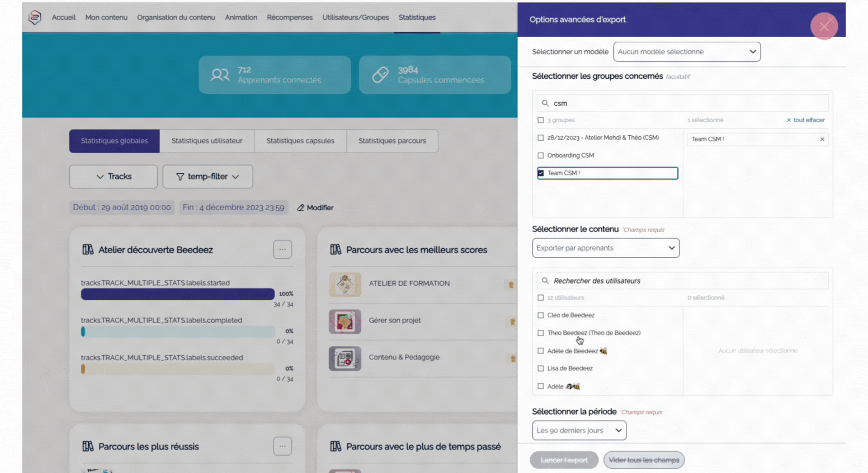Click the pencil Modifier icon
This screenshot has height=473, width=868.
click(x=301, y=208)
